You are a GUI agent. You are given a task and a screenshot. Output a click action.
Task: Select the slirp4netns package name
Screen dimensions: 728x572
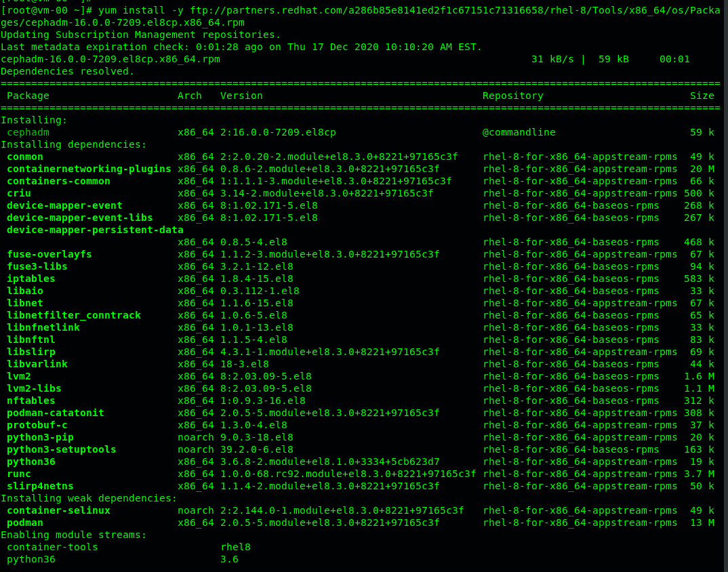41,486
